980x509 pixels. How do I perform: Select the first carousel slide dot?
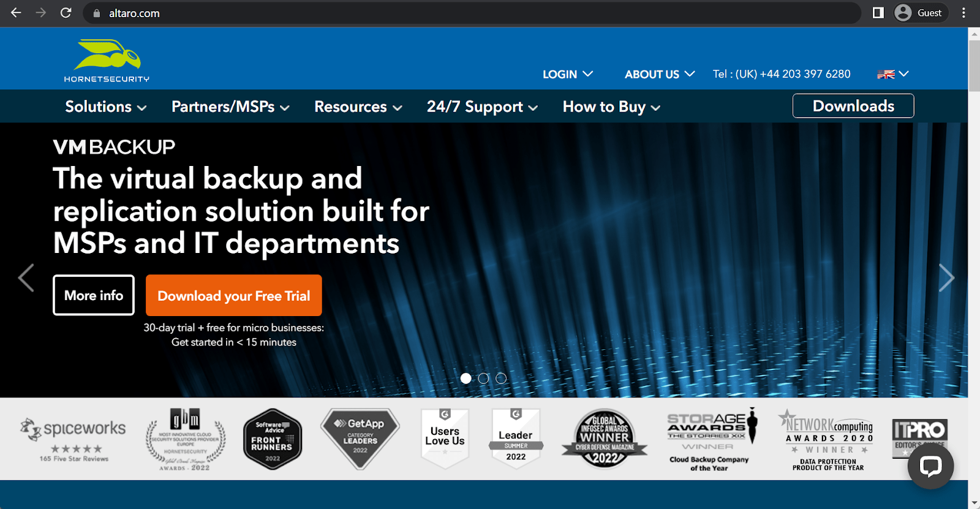point(466,379)
